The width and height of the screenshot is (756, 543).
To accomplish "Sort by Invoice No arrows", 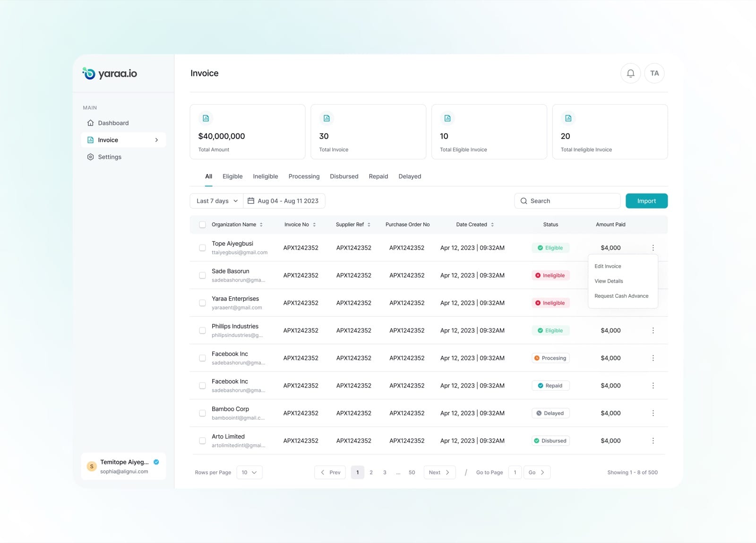I will [x=314, y=224].
